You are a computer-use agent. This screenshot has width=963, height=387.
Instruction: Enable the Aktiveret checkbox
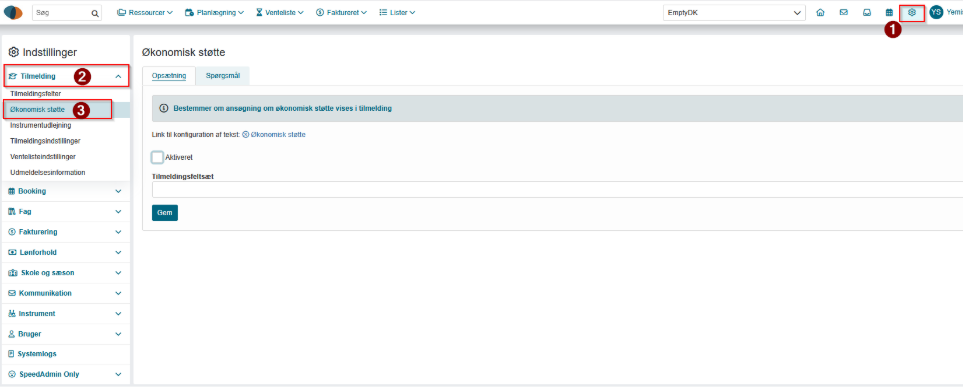tap(157, 157)
